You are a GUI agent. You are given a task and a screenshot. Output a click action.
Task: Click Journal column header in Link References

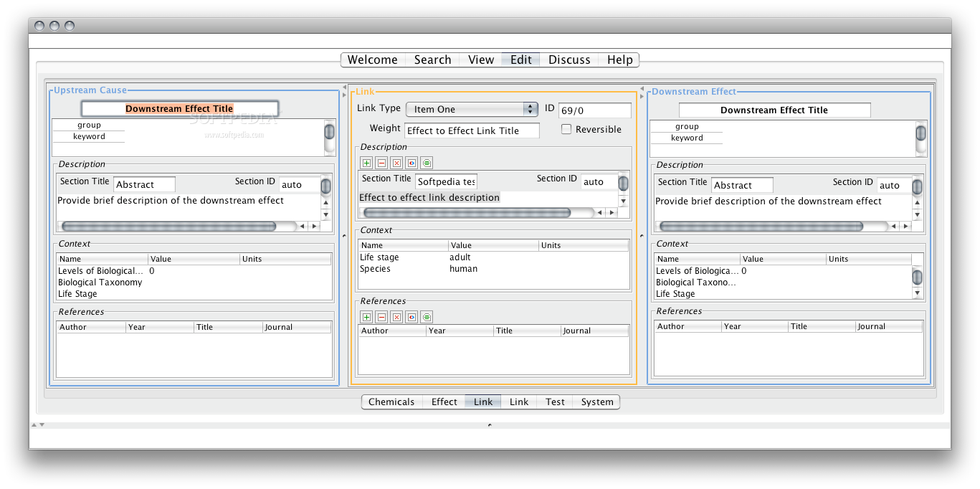(x=594, y=331)
